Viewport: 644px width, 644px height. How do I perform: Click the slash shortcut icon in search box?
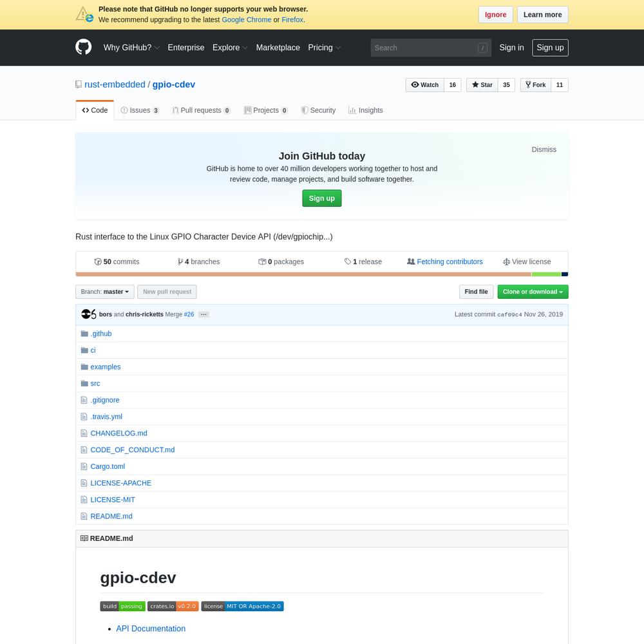482,48
